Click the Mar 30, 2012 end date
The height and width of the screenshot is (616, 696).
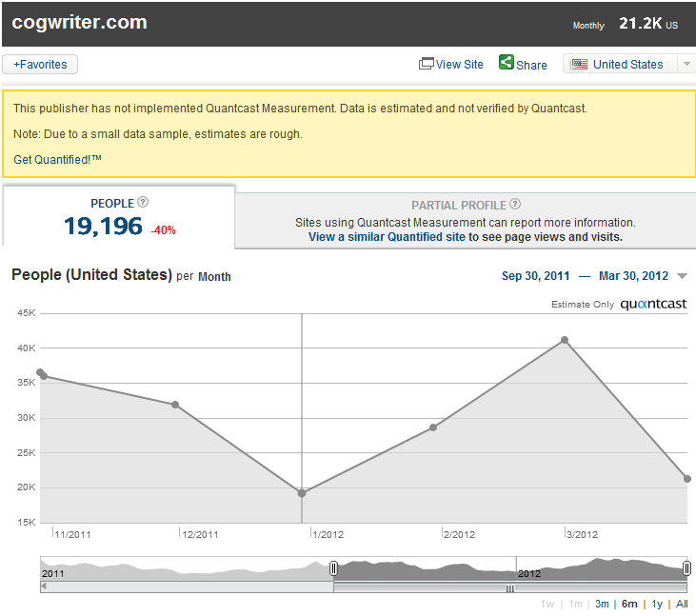tap(633, 276)
